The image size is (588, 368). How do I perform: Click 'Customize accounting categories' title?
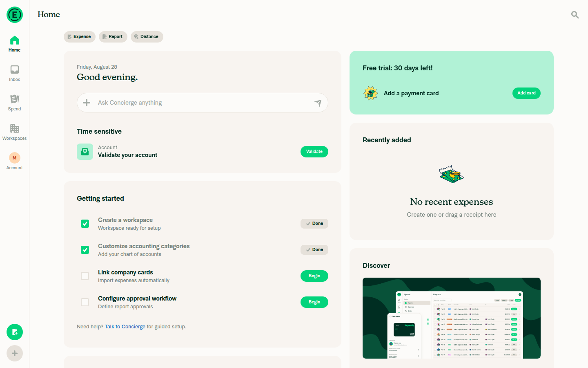coord(144,246)
